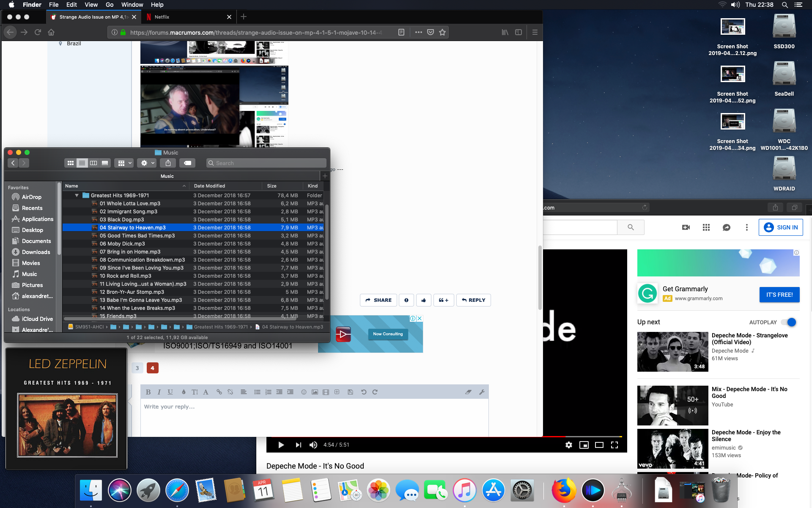Open Finder action gear dropdown
This screenshot has width=812, height=508.
148,163
